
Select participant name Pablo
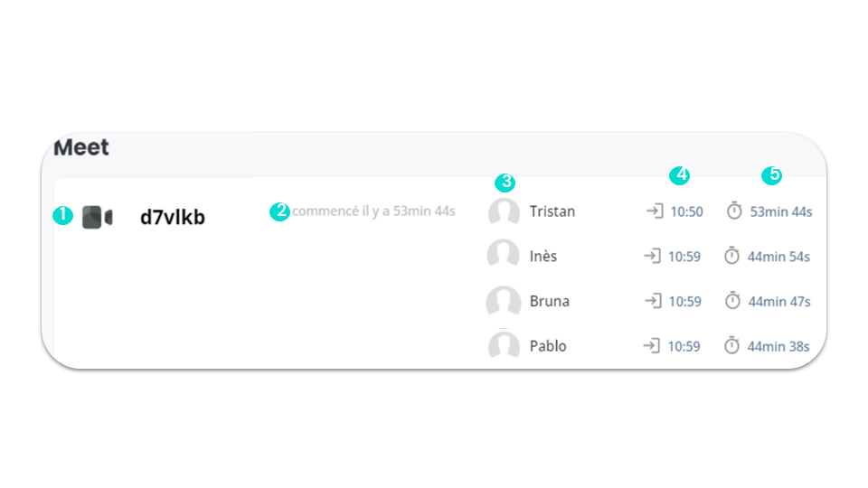tap(548, 346)
